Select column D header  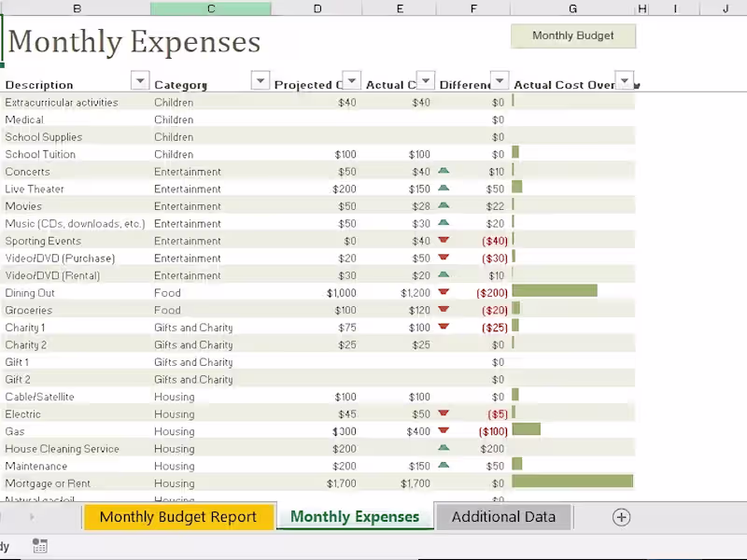click(317, 8)
